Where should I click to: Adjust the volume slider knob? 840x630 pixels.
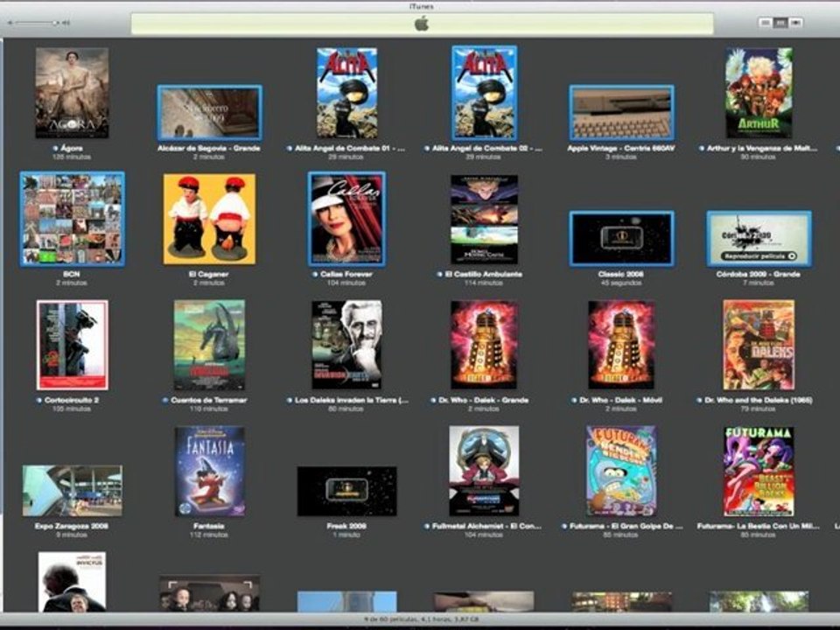click(55, 23)
